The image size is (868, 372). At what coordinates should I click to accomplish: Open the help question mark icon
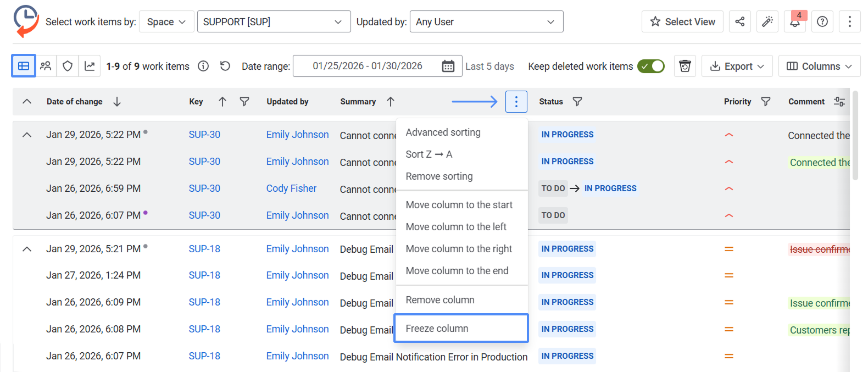[x=822, y=21]
